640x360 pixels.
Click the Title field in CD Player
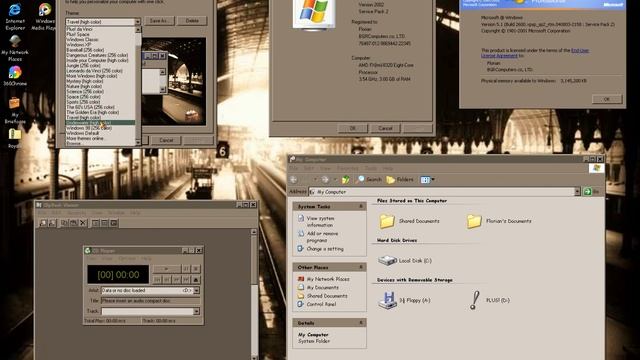151,301
